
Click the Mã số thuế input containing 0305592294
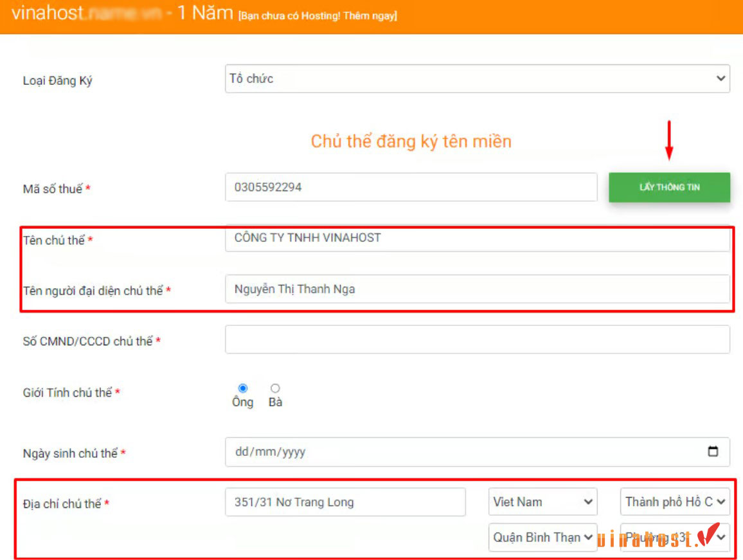pos(411,187)
